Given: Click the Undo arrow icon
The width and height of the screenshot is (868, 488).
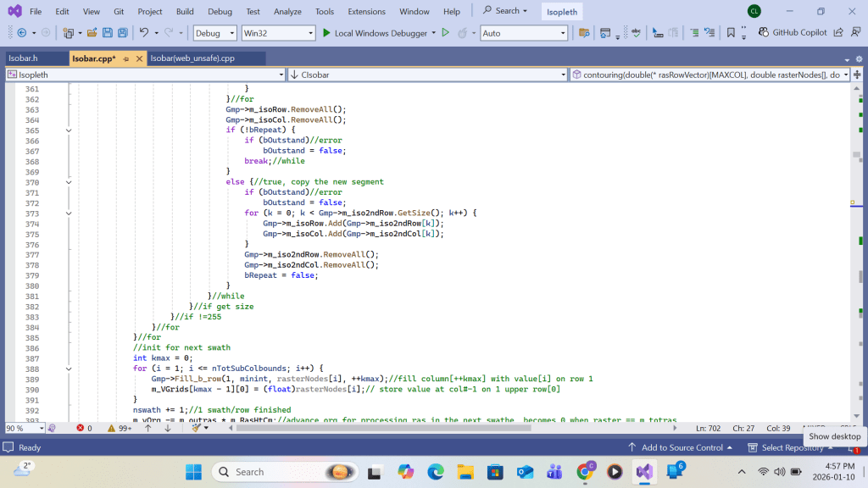Looking at the screenshot, I should point(144,33).
